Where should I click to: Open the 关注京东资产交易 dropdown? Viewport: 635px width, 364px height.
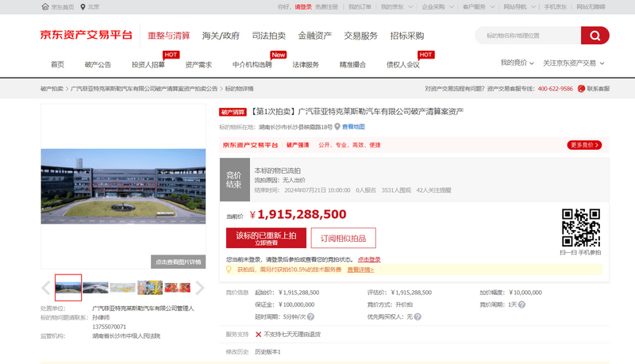573,63
